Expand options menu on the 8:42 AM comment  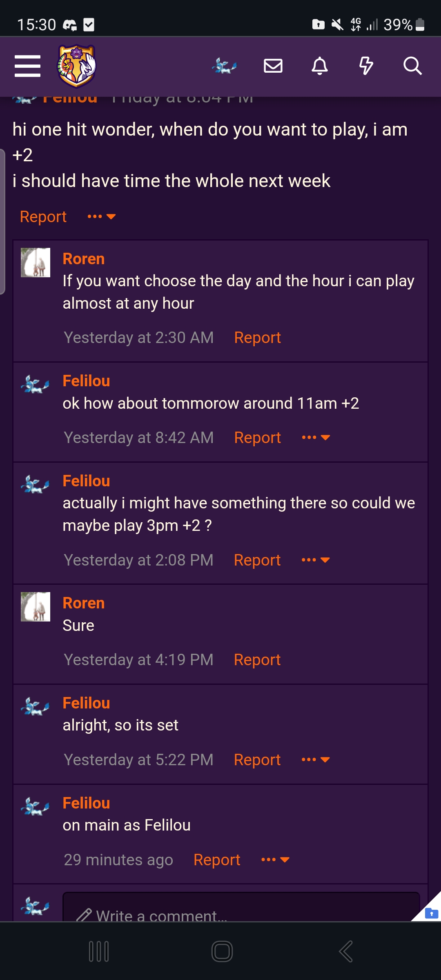(x=316, y=437)
